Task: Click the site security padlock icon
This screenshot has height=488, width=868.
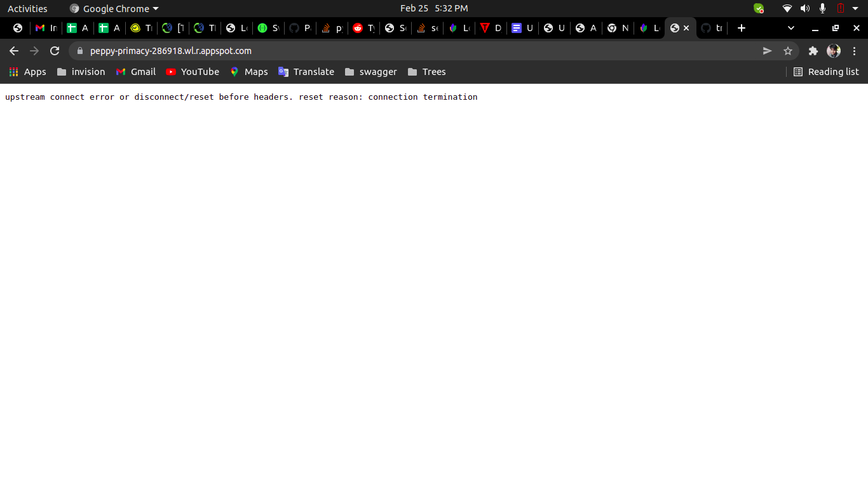Action: point(80,51)
